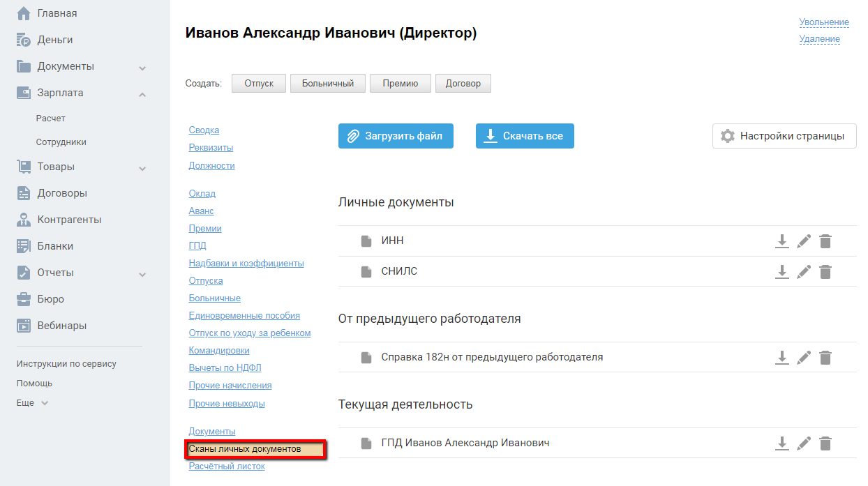Edit the СНИЛС document entry

pos(804,272)
